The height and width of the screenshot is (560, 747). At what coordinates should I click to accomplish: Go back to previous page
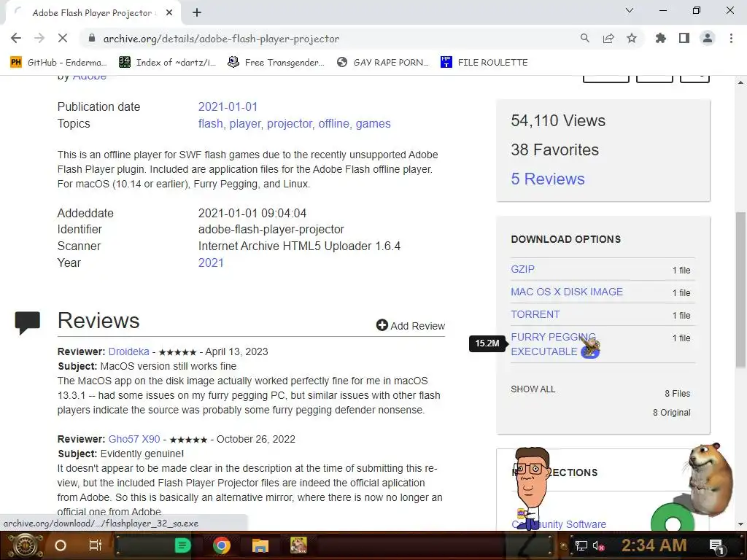click(16, 38)
